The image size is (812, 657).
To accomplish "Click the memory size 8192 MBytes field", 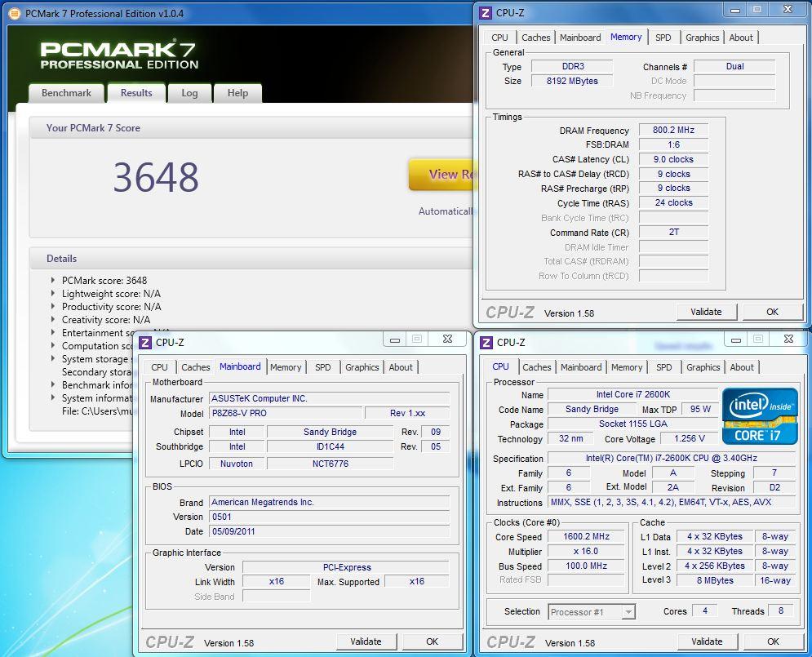I will click(x=572, y=81).
